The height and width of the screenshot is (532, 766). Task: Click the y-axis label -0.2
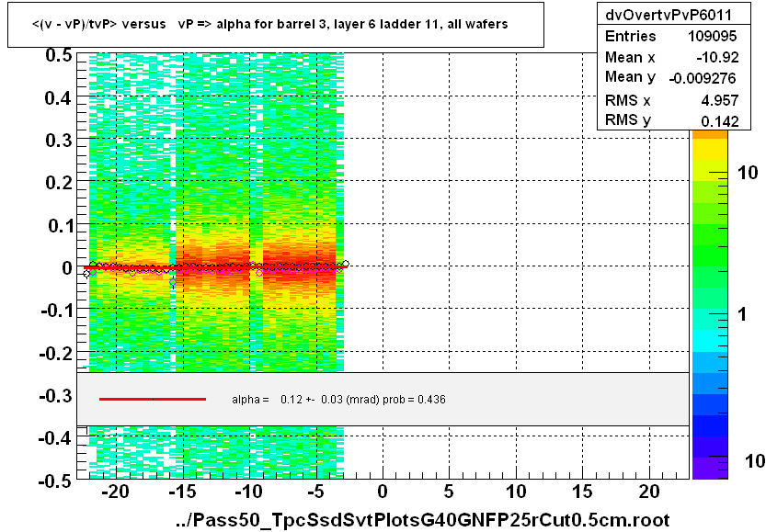[57, 353]
